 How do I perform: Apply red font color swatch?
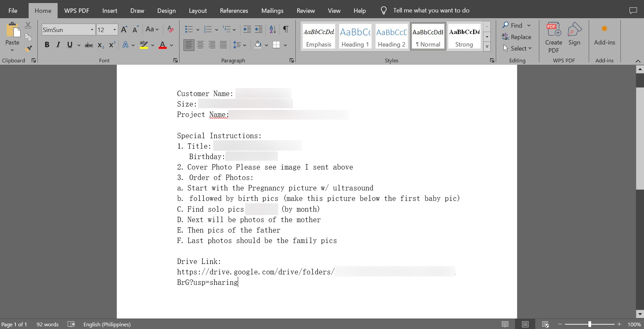coord(163,45)
